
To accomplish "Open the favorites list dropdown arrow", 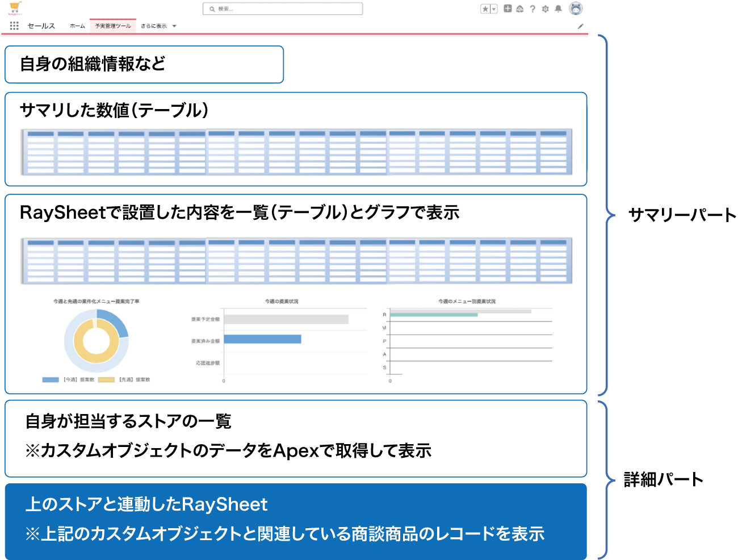I will pos(494,9).
